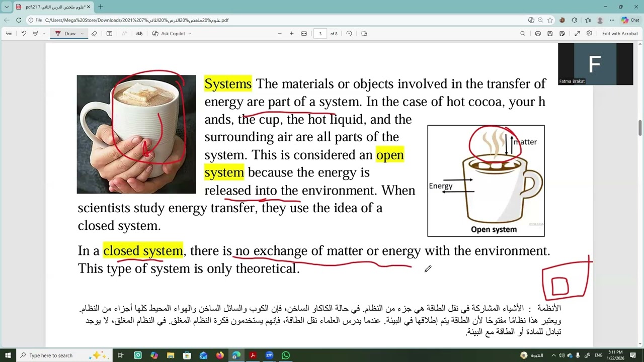
Task: Open File Explorer from taskbar
Action: tap(171, 355)
